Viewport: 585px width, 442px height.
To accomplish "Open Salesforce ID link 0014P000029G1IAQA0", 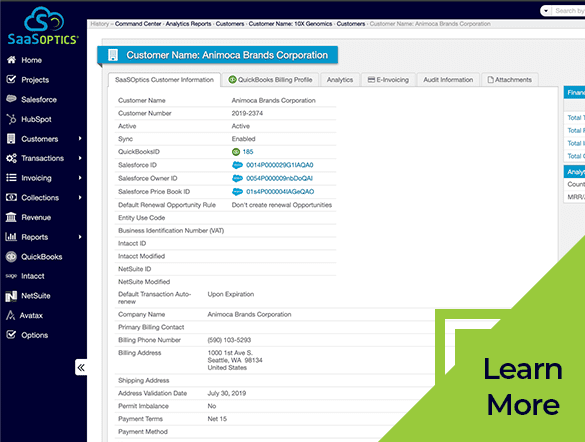I will click(x=279, y=165).
